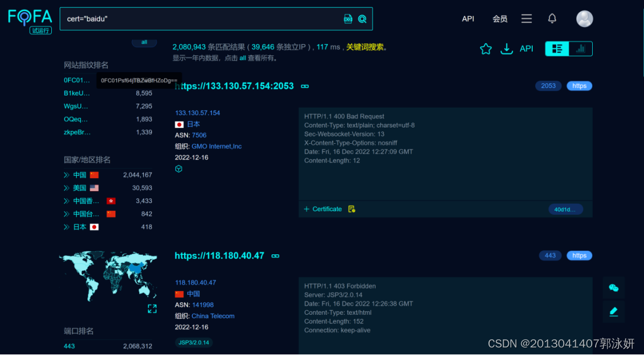Click the JSP3/2.0.14 tag

194,342
